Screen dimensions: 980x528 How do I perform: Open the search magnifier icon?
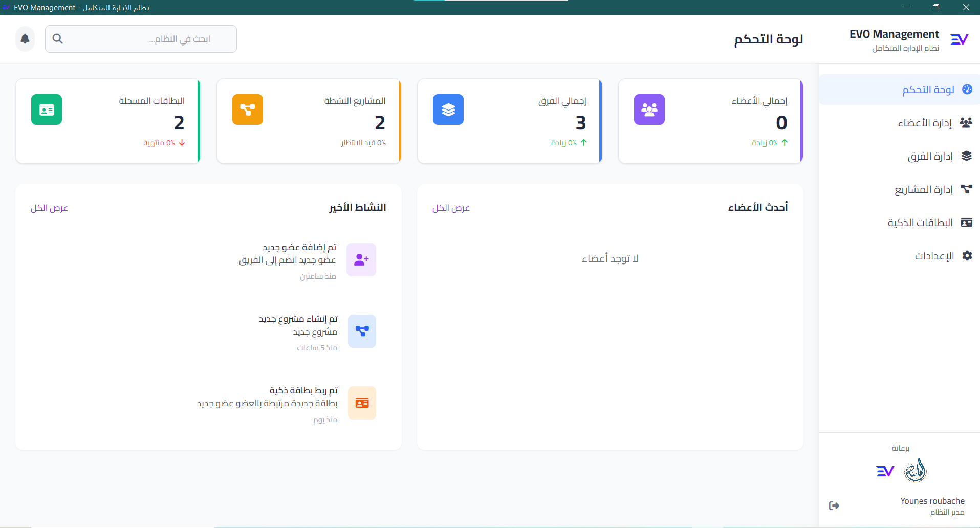pos(58,38)
